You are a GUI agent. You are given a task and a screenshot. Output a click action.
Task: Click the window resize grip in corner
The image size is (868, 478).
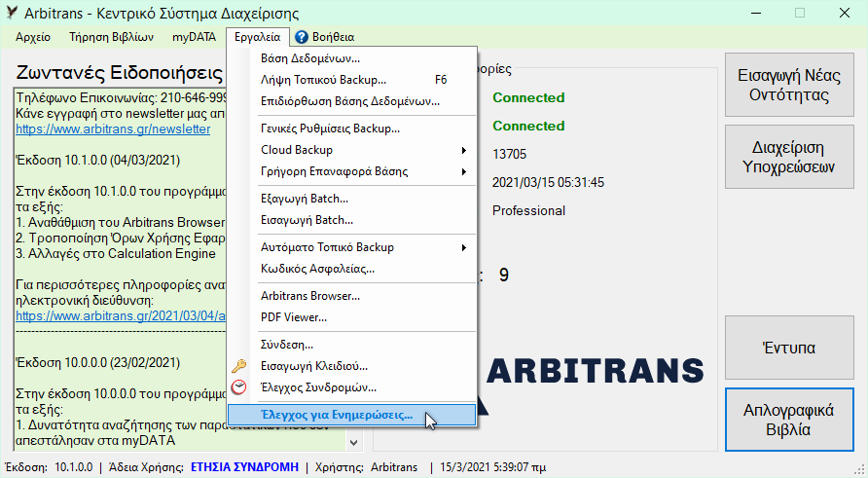click(861, 471)
